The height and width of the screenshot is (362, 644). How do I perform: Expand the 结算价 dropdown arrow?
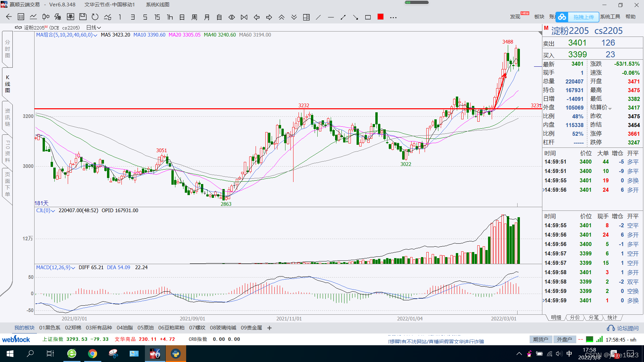tap(610, 109)
